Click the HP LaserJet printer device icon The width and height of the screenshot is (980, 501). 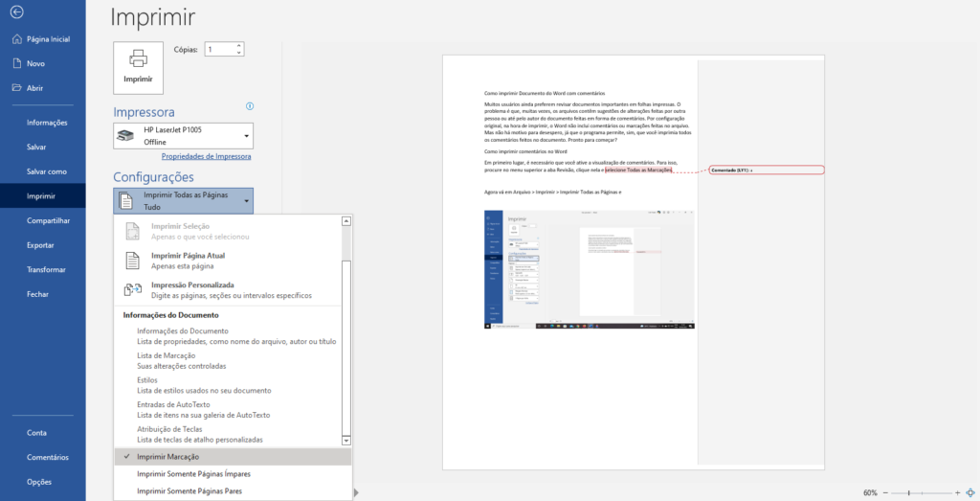[x=126, y=136]
